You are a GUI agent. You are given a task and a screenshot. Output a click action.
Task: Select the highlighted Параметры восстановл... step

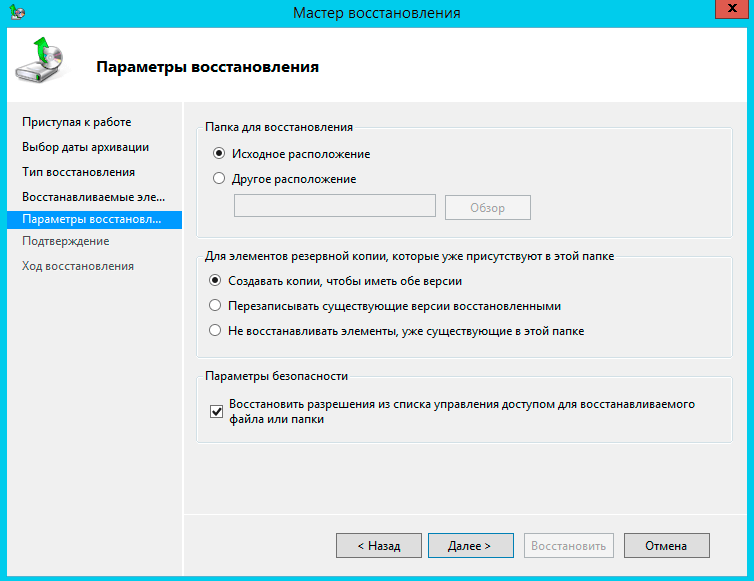[x=94, y=220]
